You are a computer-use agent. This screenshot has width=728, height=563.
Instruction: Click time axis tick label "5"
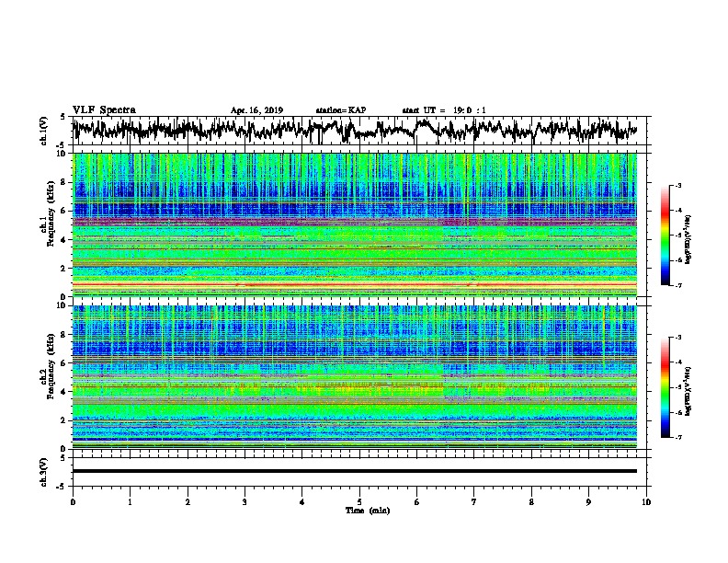(359, 502)
